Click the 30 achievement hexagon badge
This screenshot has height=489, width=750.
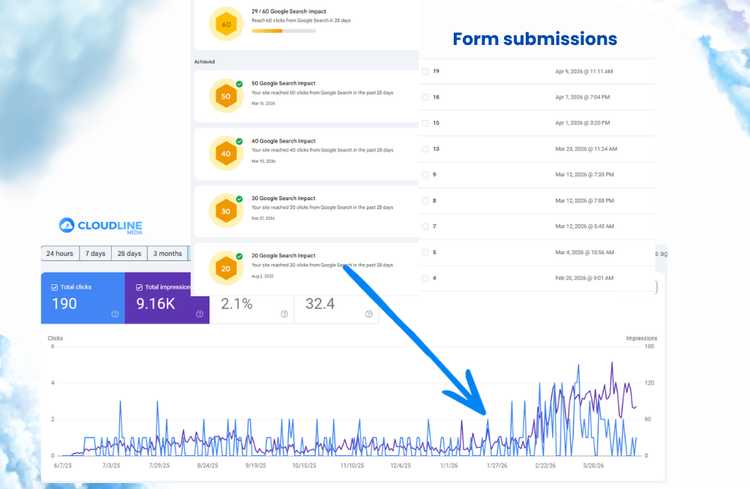point(226,211)
